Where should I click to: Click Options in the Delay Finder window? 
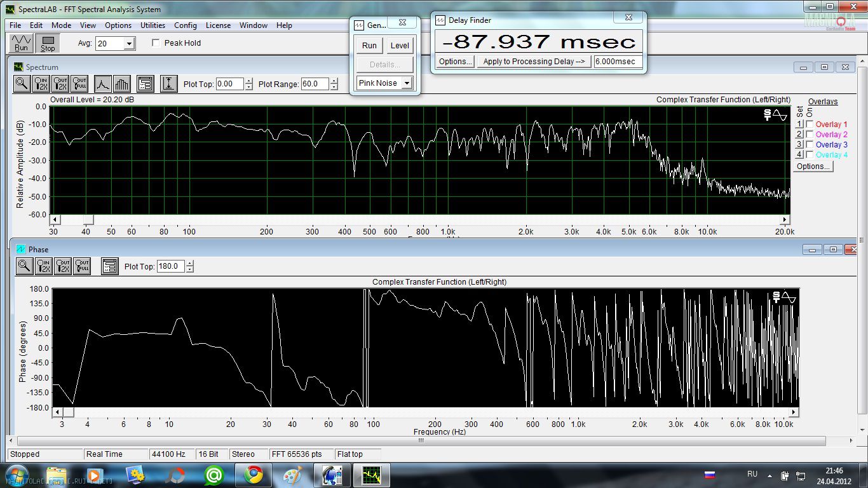pyautogui.click(x=456, y=62)
